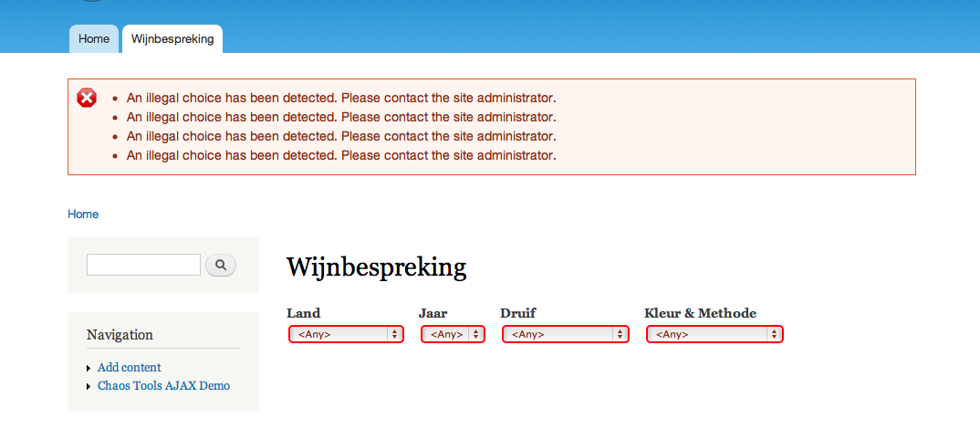Open the Druif select list
This screenshot has height=429, width=980.
pyautogui.click(x=565, y=334)
